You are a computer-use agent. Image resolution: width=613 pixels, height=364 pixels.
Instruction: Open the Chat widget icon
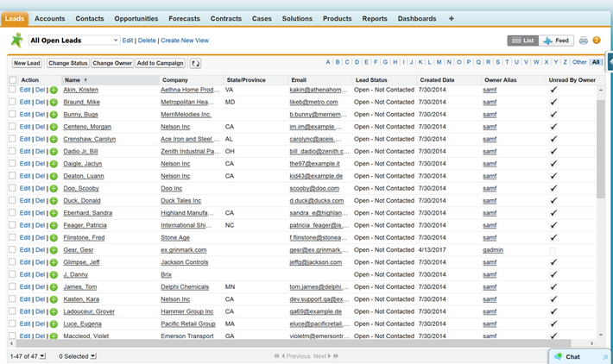559,356
